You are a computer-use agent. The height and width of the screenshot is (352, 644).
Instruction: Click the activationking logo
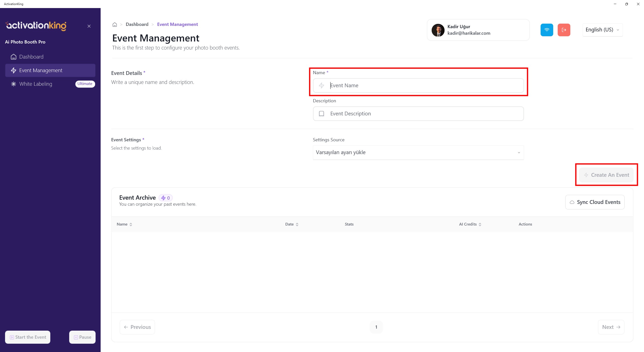pyautogui.click(x=36, y=26)
